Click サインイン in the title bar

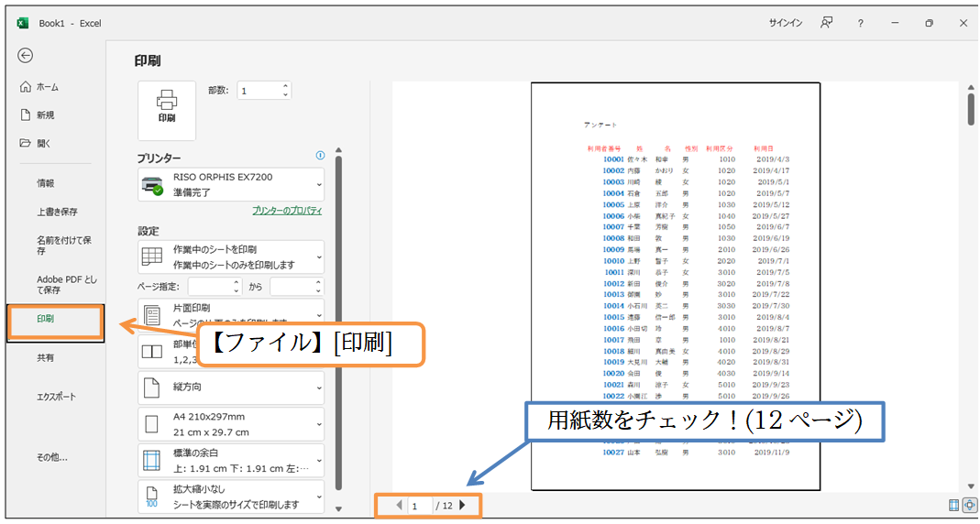pyautogui.click(x=786, y=23)
